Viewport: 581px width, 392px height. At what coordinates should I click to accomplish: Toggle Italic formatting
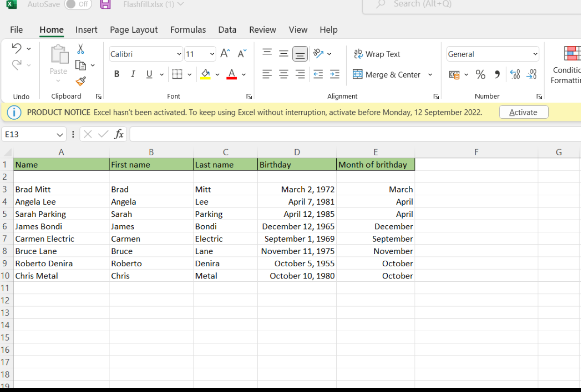[x=133, y=74]
